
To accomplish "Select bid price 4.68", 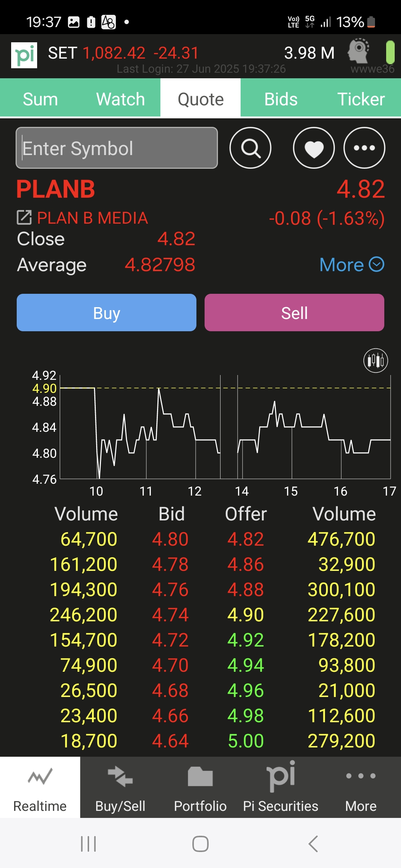I will click(x=170, y=690).
